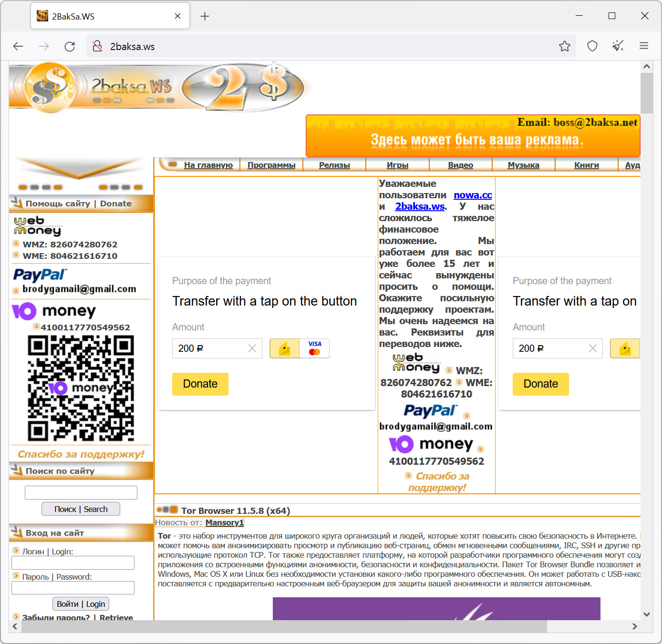662x644 pixels.
Task: Click the right Donate button
Action: pyautogui.click(x=541, y=384)
